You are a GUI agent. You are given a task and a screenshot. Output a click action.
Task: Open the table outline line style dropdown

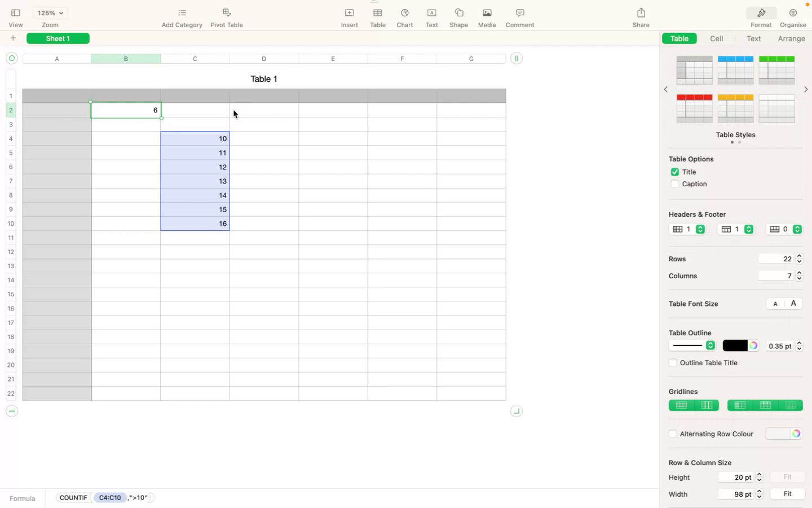692,345
